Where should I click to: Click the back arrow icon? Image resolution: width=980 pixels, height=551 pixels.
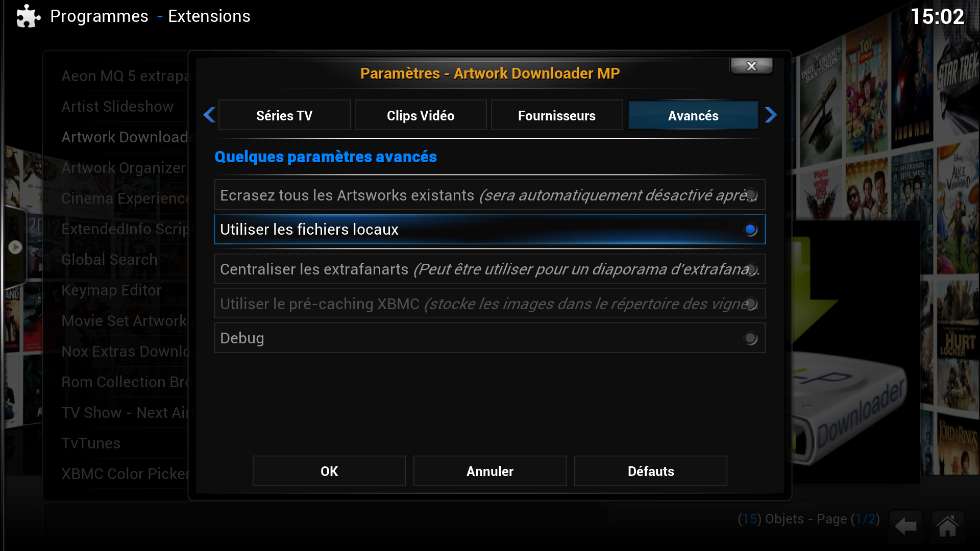coord(906,526)
